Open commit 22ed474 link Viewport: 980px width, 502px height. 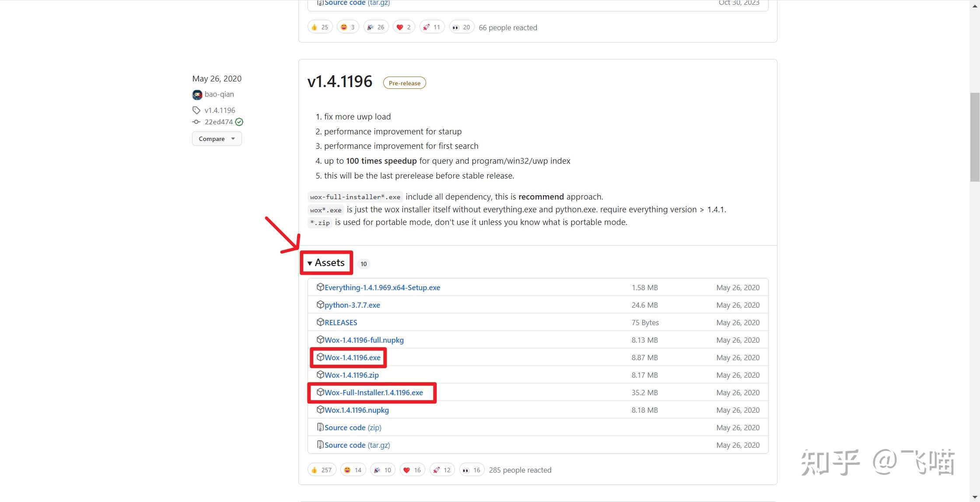218,122
